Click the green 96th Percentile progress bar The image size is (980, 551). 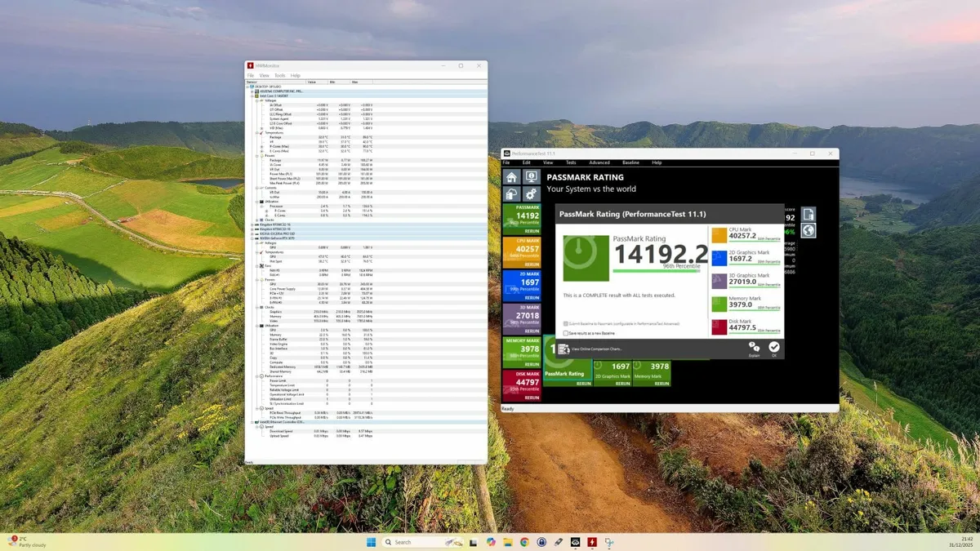tap(656, 270)
